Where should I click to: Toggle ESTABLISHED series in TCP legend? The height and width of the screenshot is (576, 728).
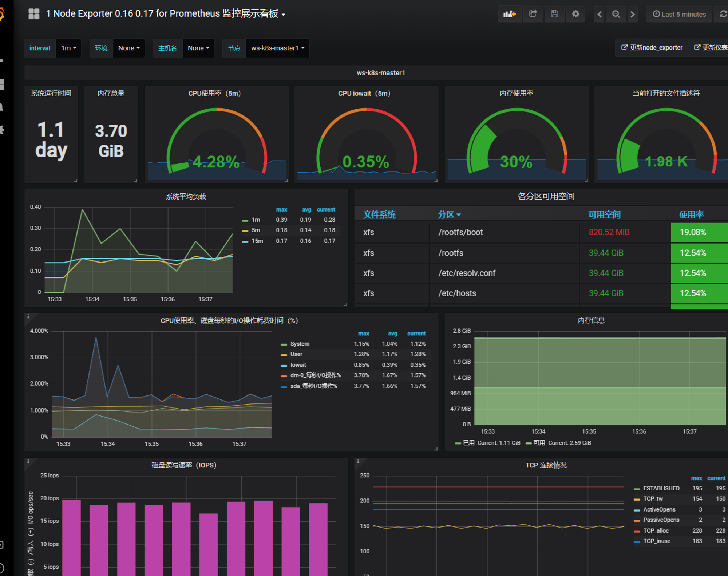tap(661, 488)
